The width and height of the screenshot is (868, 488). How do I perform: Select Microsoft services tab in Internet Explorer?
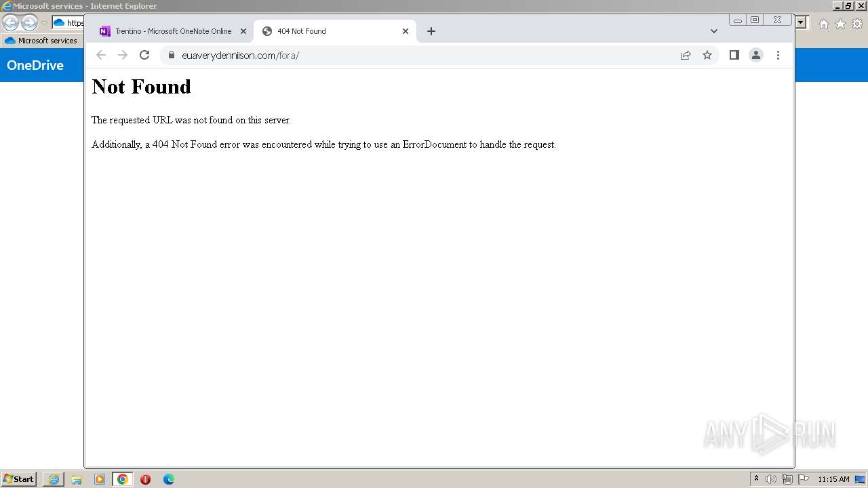pos(41,41)
